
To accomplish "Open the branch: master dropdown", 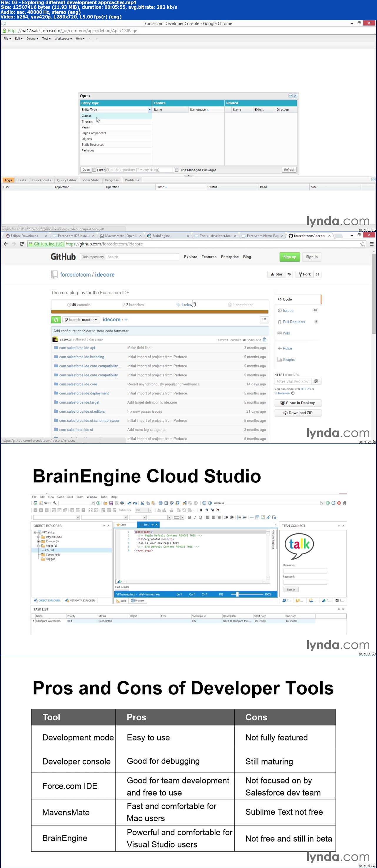I will point(81,320).
